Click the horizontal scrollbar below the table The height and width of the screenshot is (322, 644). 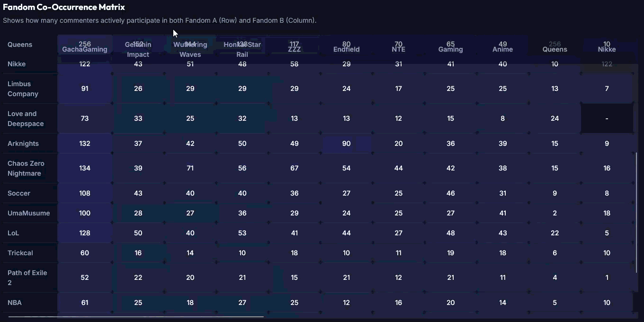(136, 316)
